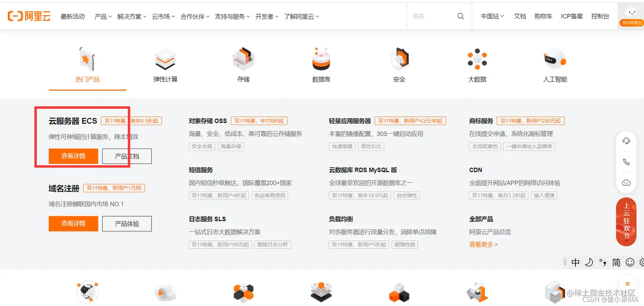The image size is (644, 306).
Task: Open the headset customer support icon
Action: (x=626, y=141)
